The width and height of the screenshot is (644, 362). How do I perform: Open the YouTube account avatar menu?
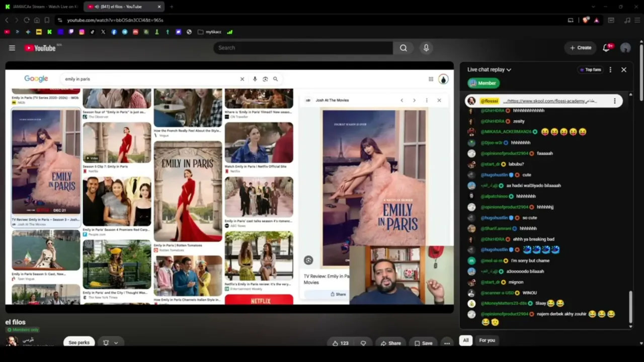pos(625,48)
